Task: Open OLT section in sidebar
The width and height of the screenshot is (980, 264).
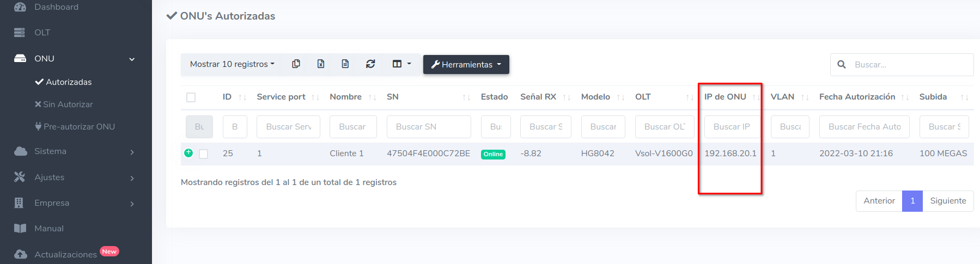Action: click(42, 33)
